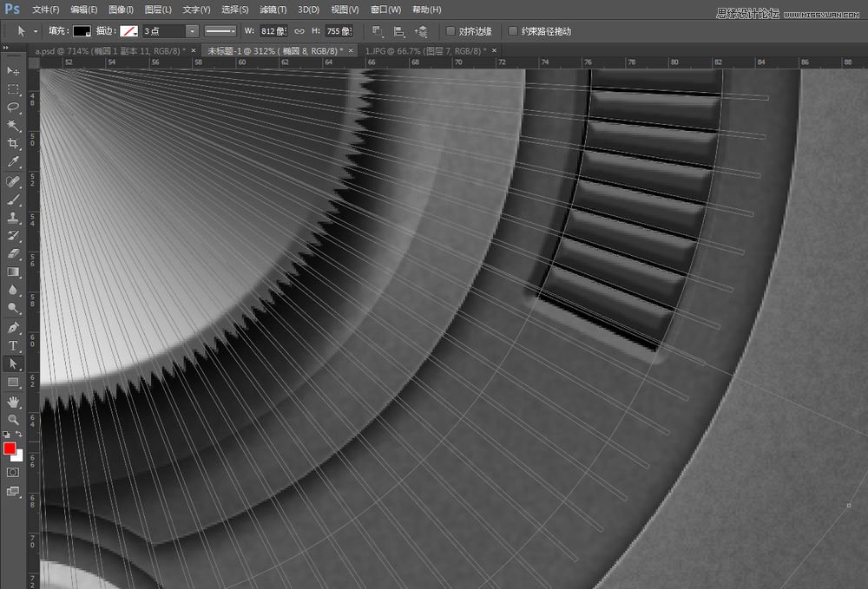
Task: Open the stroke line style dropdown
Action: coord(220,31)
